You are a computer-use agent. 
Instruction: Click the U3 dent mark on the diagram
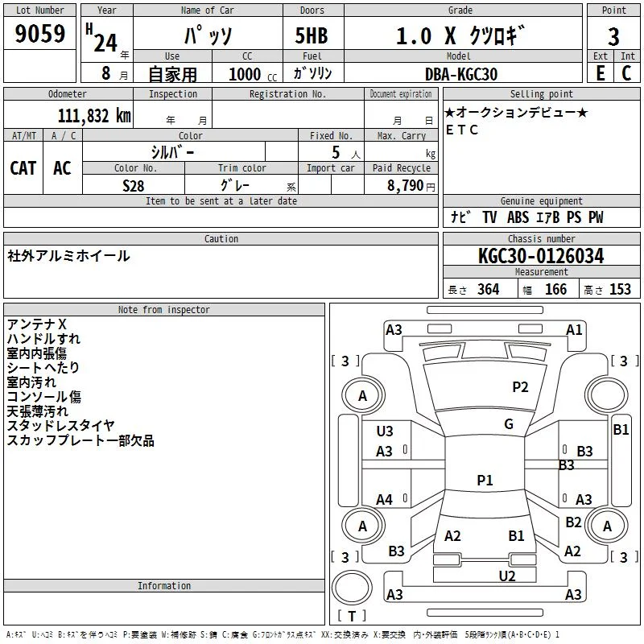point(385,431)
